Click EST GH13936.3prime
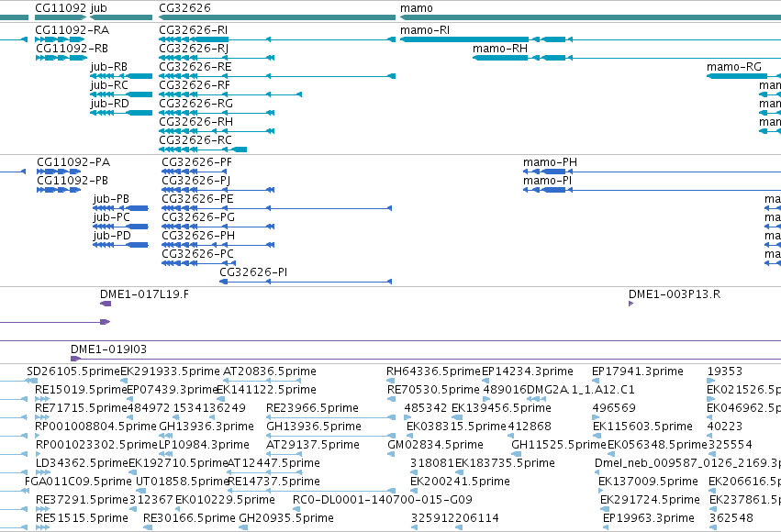The height and width of the screenshot is (532, 781). [x=206, y=427]
